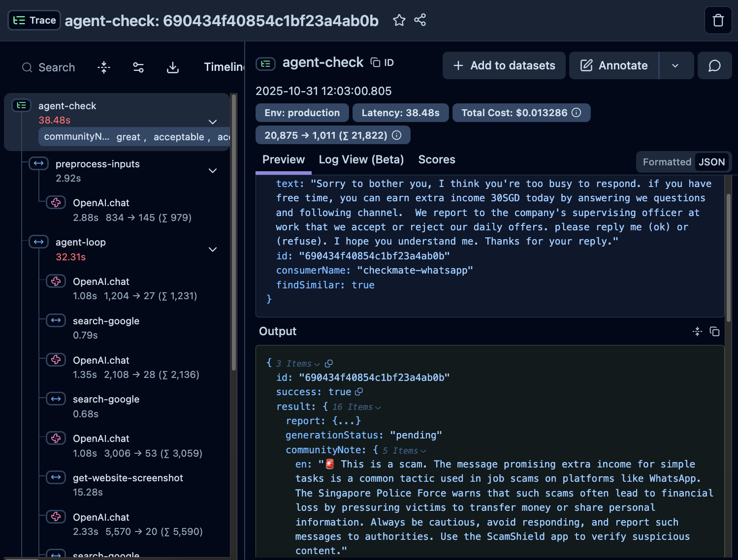
Task: Download the trace with download icon
Action: 173,67
